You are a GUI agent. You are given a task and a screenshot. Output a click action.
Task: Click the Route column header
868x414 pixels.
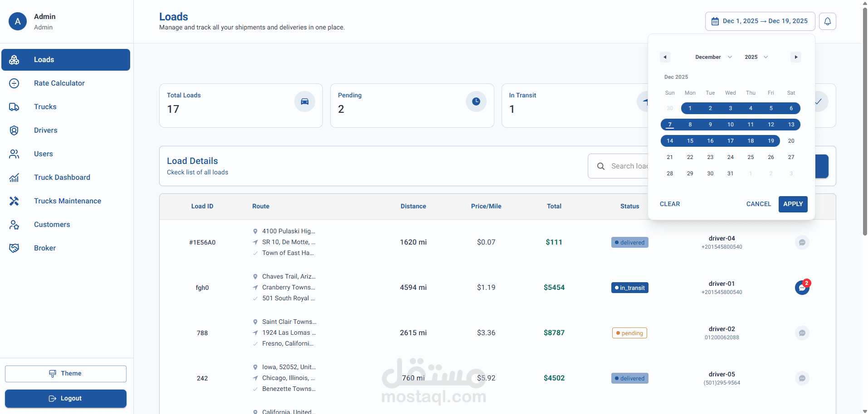(x=261, y=206)
